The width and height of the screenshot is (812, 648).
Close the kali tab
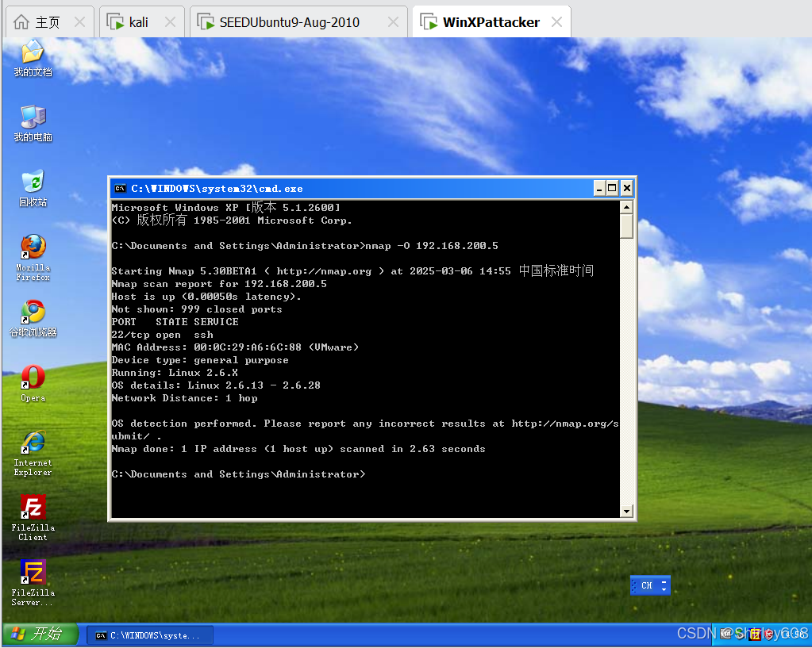(x=170, y=22)
